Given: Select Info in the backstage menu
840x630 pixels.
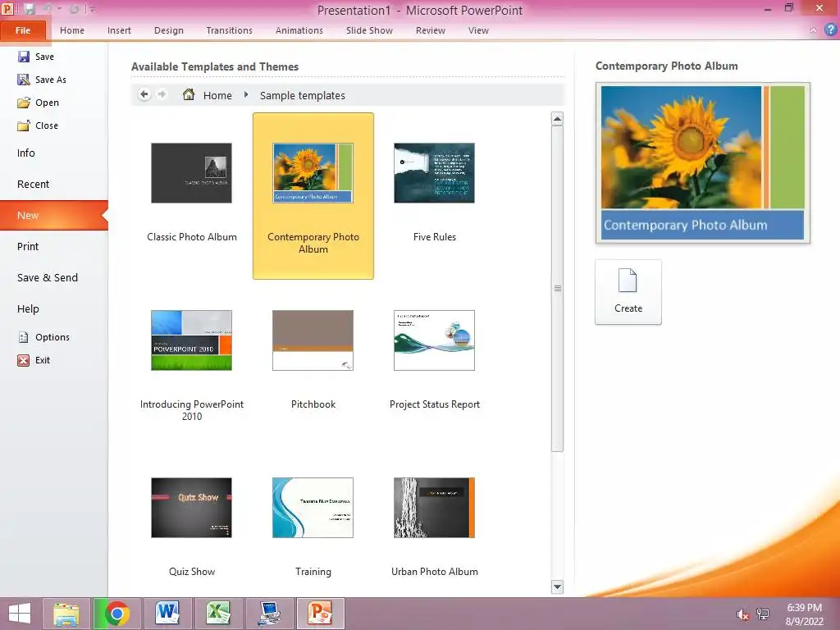Looking at the screenshot, I should [x=53, y=153].
